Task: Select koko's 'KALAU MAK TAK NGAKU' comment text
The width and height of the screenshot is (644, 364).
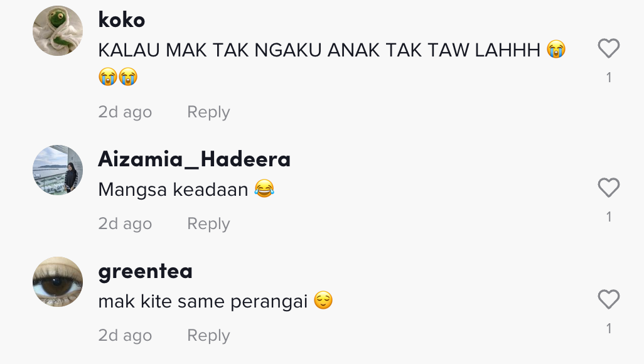Action: 332,63
